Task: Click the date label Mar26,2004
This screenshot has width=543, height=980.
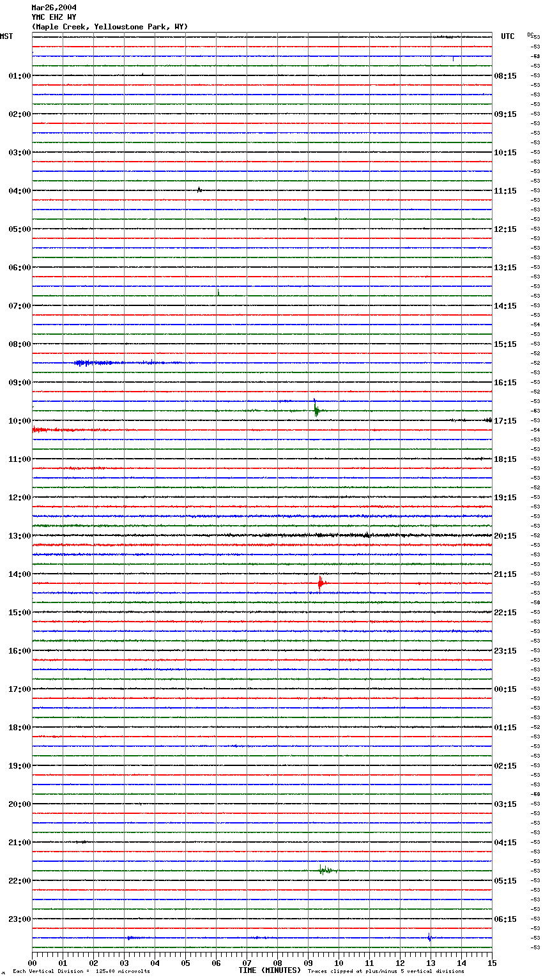Action: (54, 8)
